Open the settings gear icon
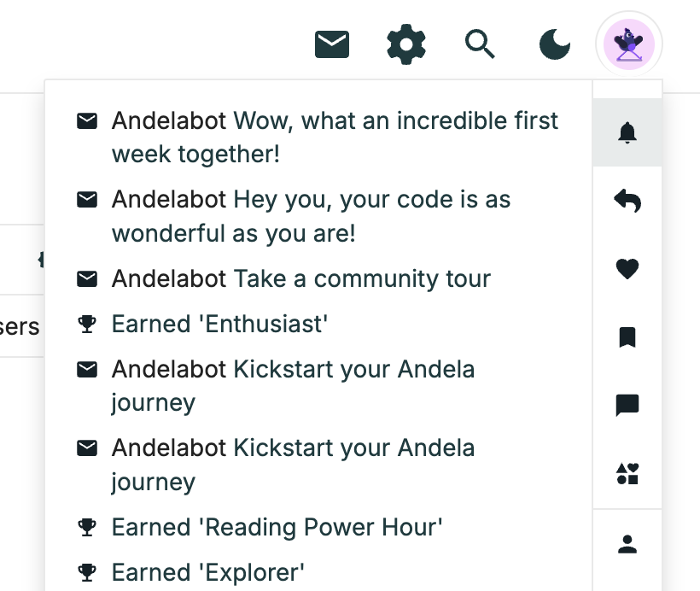The width and height of the screenshot is (700, 591). coord(405,44)
